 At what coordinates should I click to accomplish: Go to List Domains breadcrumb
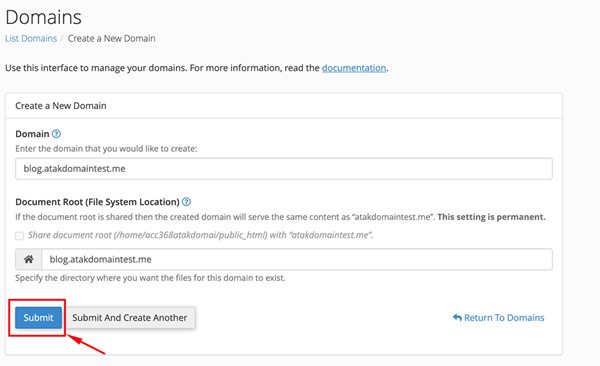(31, 38)
